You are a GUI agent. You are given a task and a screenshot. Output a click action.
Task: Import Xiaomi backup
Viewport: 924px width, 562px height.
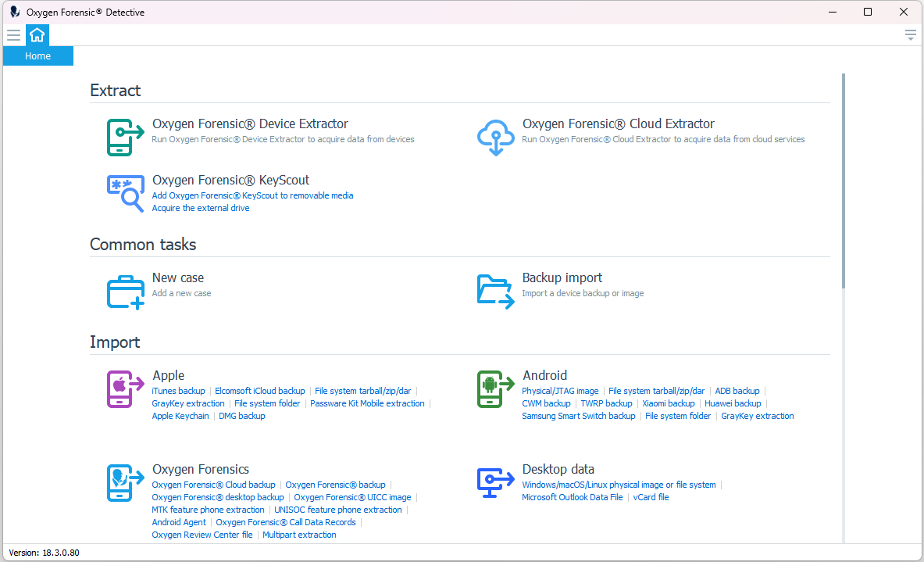point(669,403)
